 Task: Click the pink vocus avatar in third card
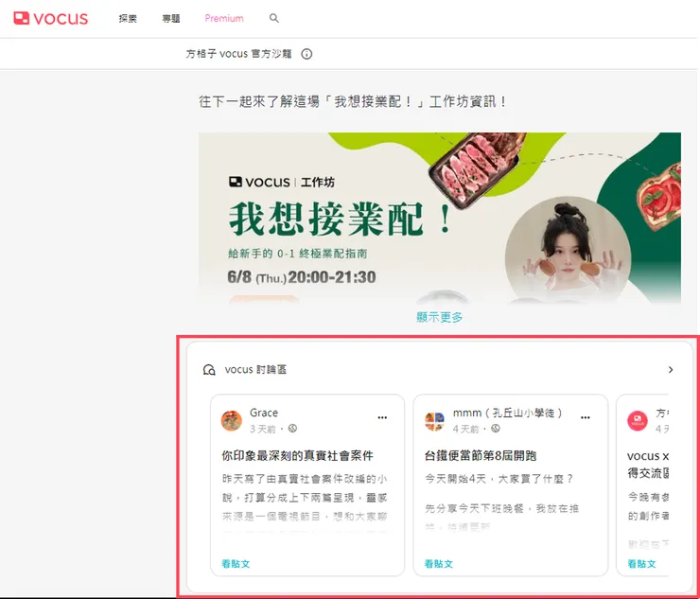click(638, 421)
